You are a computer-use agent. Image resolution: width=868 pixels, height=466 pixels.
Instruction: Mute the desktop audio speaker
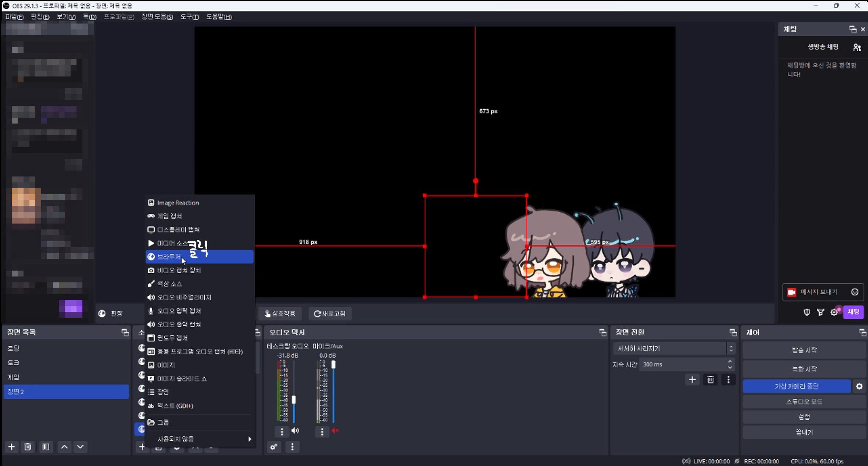click(295, 431)
